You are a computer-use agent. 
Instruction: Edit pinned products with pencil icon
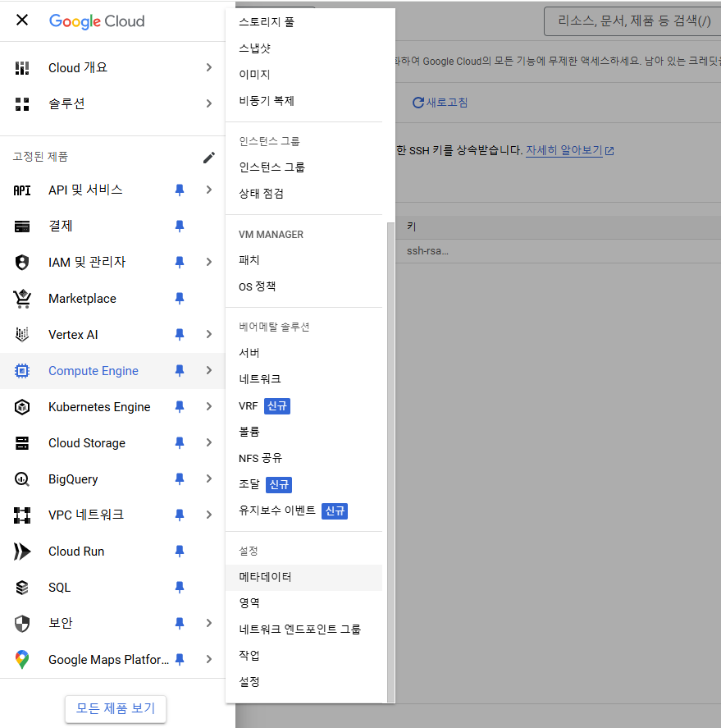click(209, 158)
